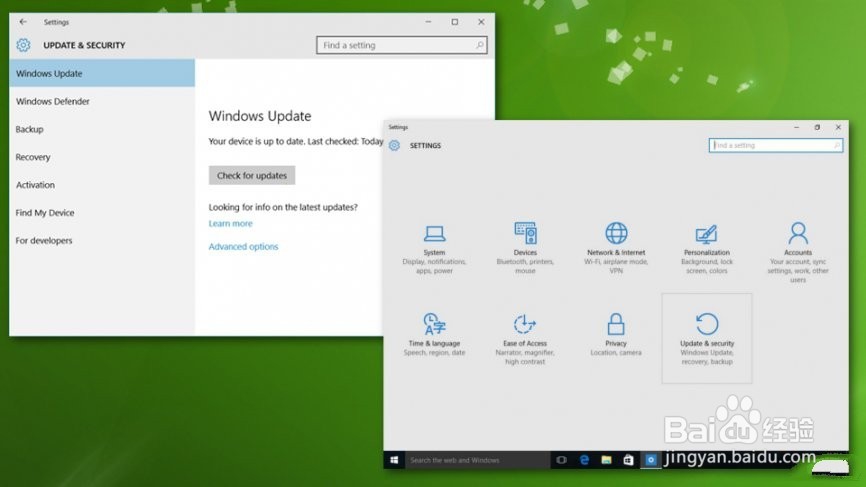Open Update & security settings tile
Viewport: 866px width, 487px height.
706,338
